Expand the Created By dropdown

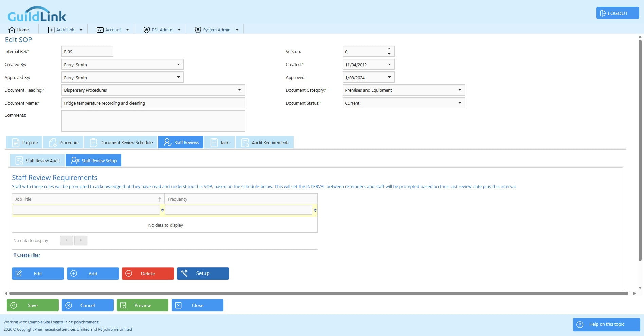tap(178, 64)
